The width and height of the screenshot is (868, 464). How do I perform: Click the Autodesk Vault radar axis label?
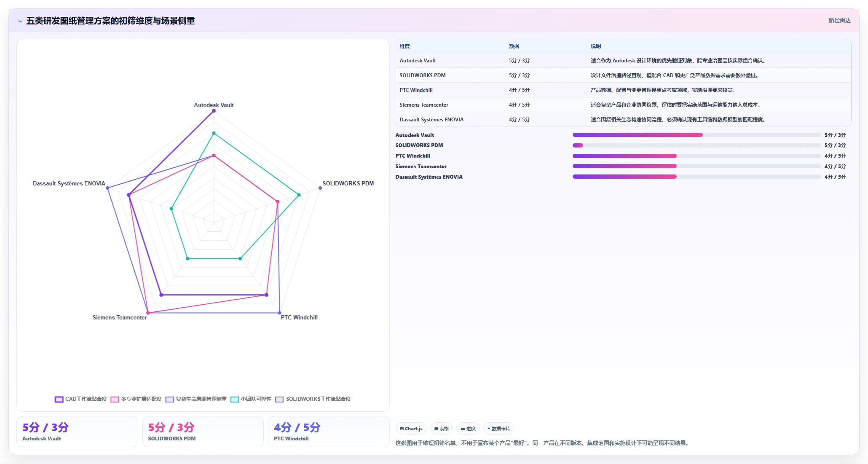pyautogui.click(x=214, y=105)
